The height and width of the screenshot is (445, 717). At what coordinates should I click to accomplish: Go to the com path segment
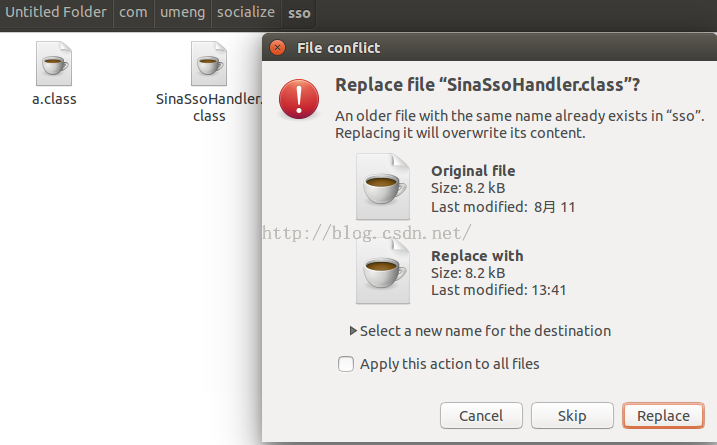[134, 13]
